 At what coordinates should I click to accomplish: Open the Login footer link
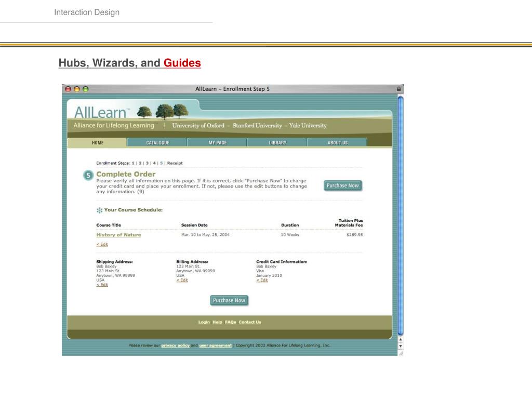pyautogui.click(x=204, y=322)
